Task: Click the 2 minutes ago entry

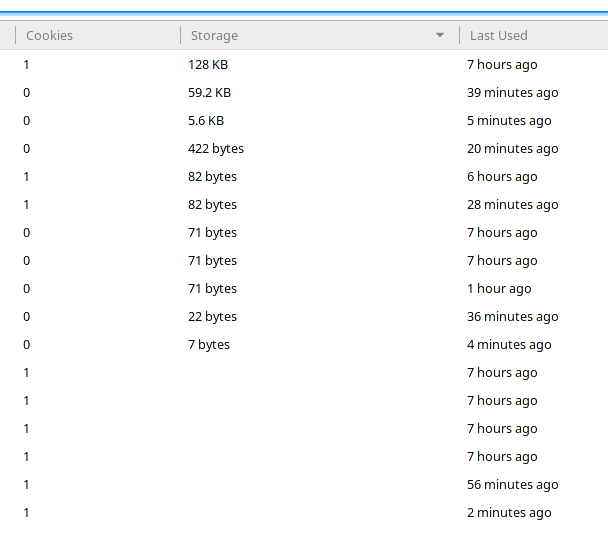Action: 509,512
